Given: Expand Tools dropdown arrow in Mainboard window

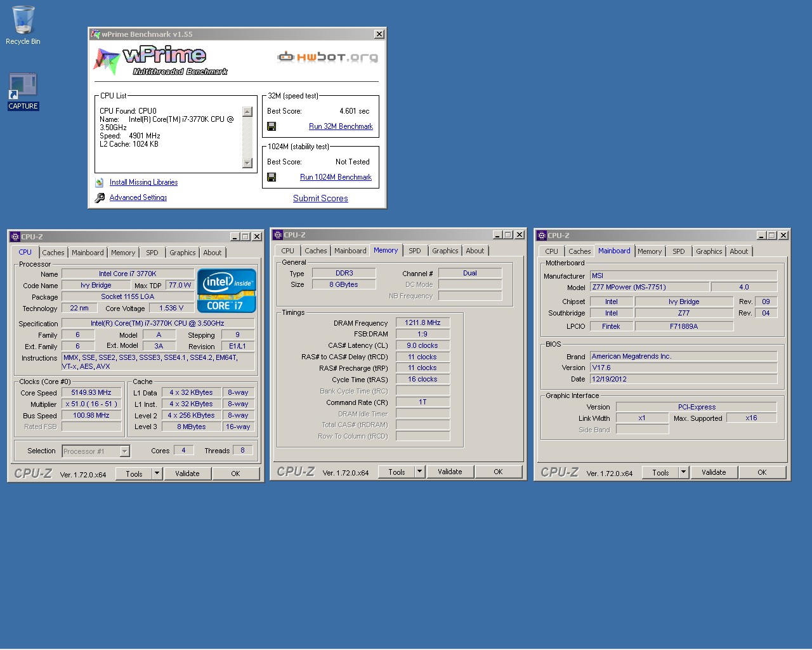Looking at the screenshot, I should coord(684,472).
